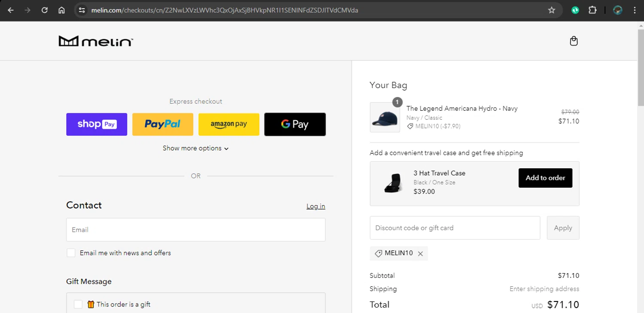Open Chrome three-dot menu
This screenshot has height=313, width=644.
635,10
